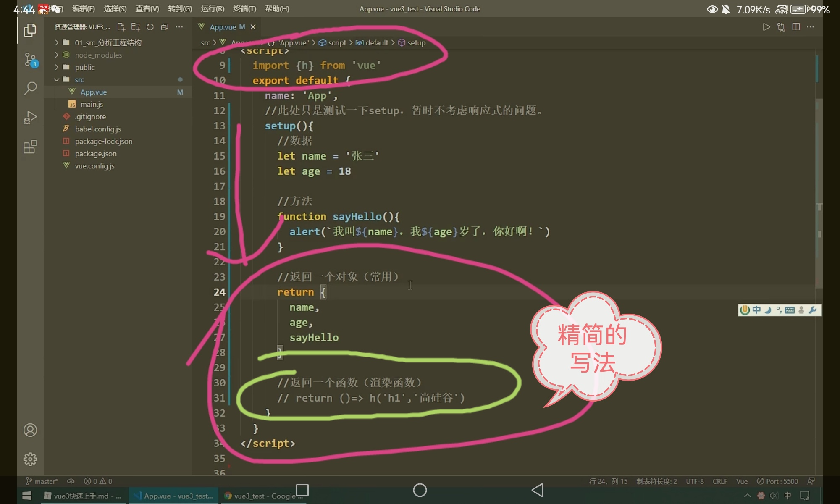840x504 pixels.
Task: Click the Port : 5500 status item
Action: [x=777, y=481]
